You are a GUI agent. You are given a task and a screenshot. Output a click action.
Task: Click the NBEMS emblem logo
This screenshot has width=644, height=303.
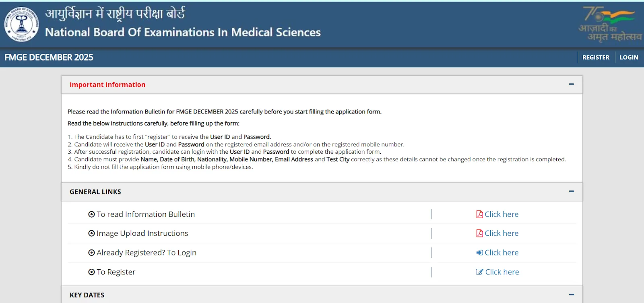(22, 24)
